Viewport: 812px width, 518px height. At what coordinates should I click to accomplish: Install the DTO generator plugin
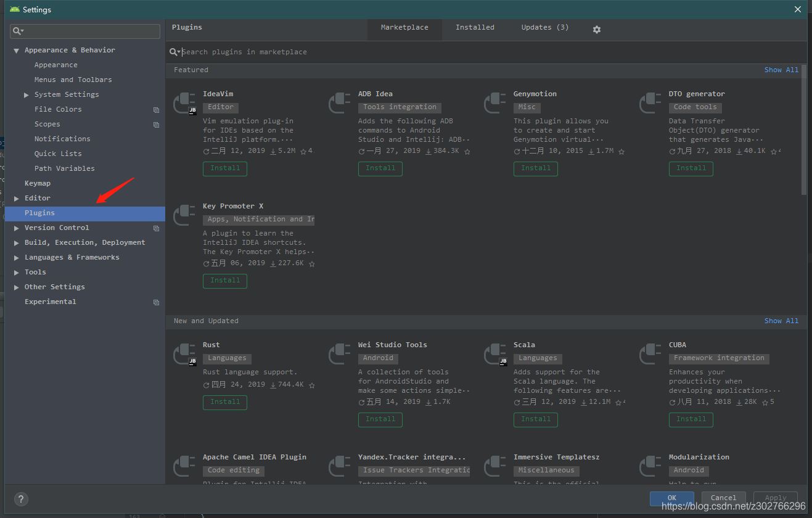pos(691,169)
